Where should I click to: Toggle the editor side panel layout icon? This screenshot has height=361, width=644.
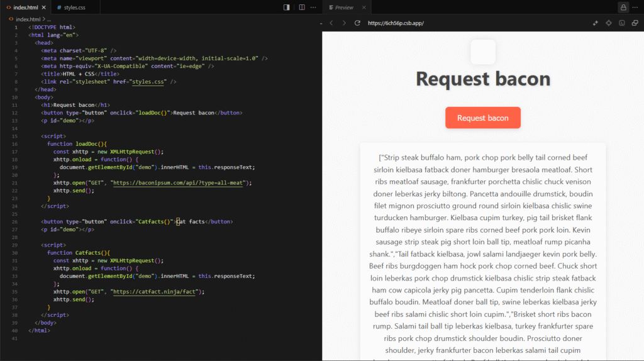[287, 8]
